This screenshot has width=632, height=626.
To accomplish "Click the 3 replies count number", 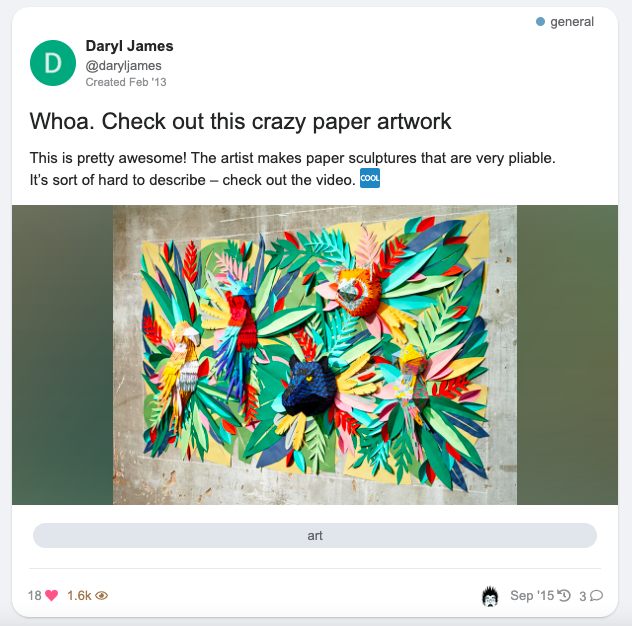I will [583, 596].
